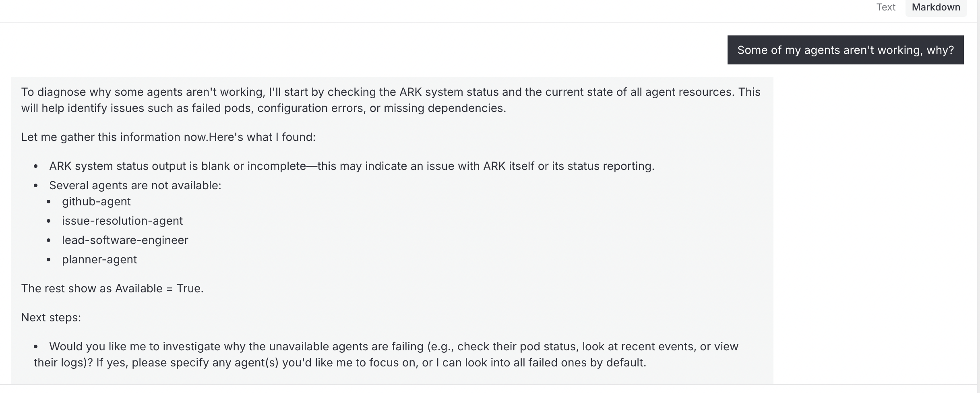
Task: Click the 'Next steps:' heading text
Action: (51, 317)
